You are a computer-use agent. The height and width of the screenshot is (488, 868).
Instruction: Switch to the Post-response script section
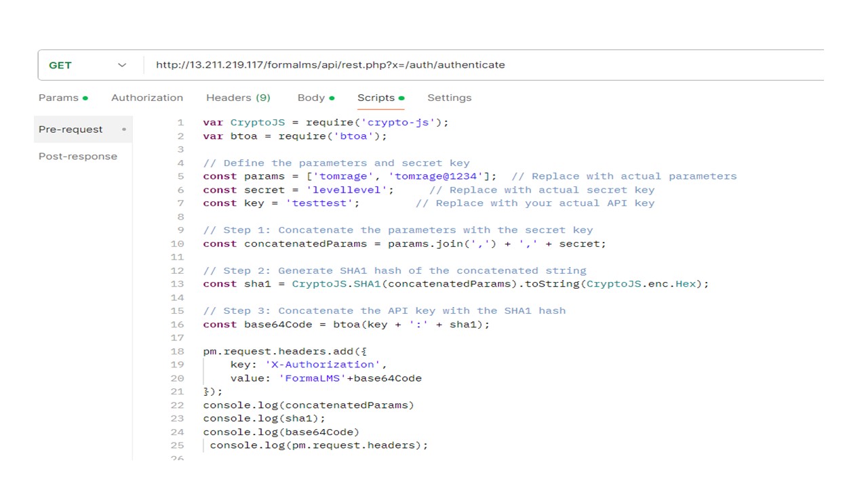tap(78, 157)
